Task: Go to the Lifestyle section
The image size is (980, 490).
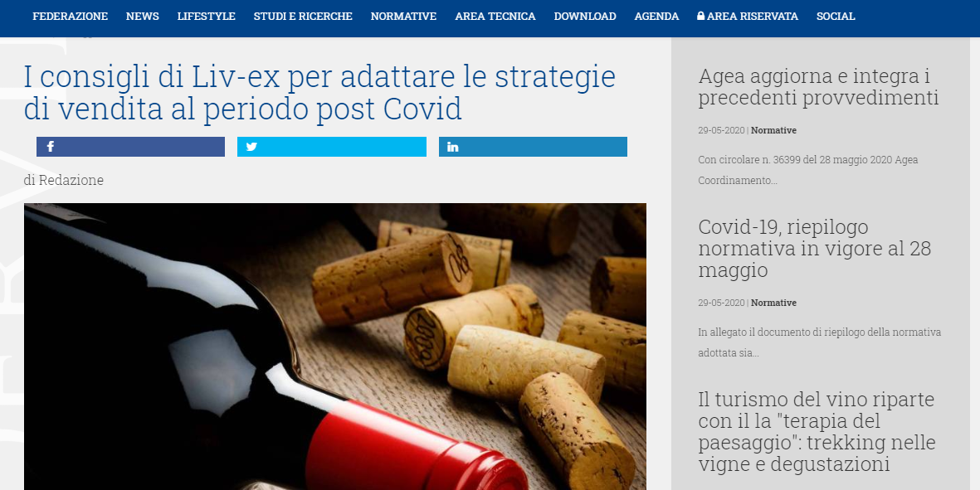Action: [207, 17]
